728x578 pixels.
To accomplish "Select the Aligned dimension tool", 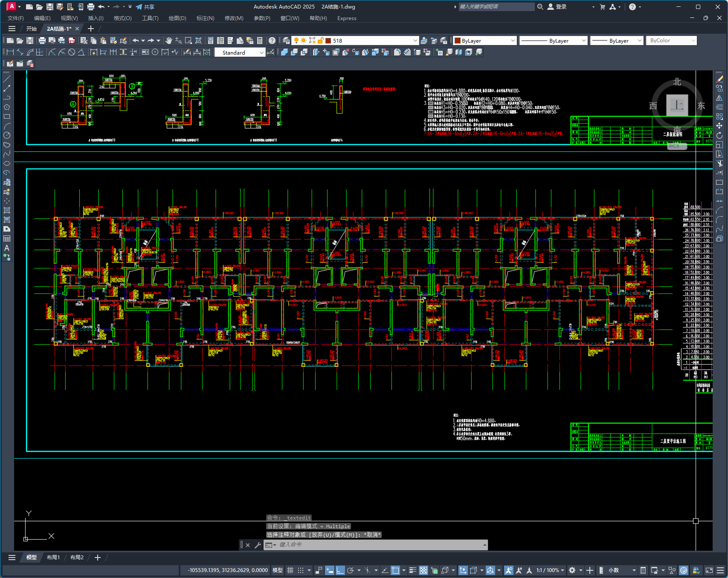I will pyautogui.click(x=20, y=52).
